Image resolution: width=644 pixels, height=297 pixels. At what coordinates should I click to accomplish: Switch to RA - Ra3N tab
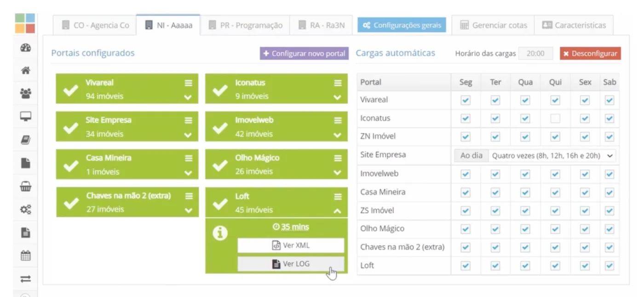pos(322,25)
